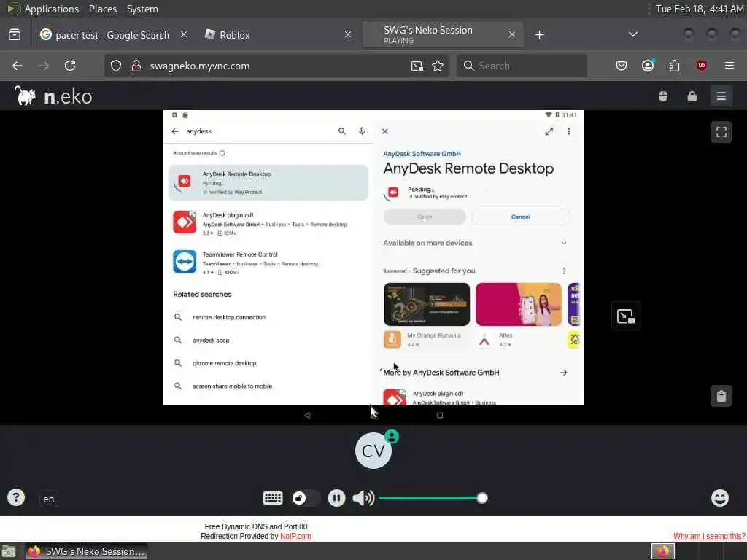The width and height of the screenshot is (747, 560).
Task: Tap the Android recent apps square
Action: pos(440,415)
